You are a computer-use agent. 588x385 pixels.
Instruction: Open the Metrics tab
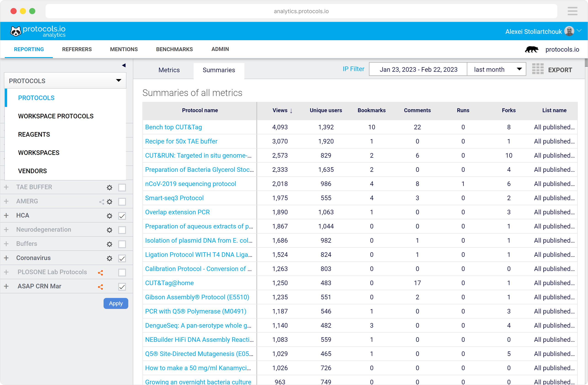(169, 70)
